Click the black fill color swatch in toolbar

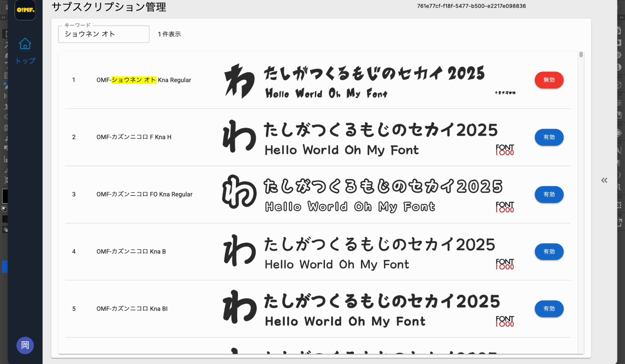pyautogui.click(x=4, y=196)
